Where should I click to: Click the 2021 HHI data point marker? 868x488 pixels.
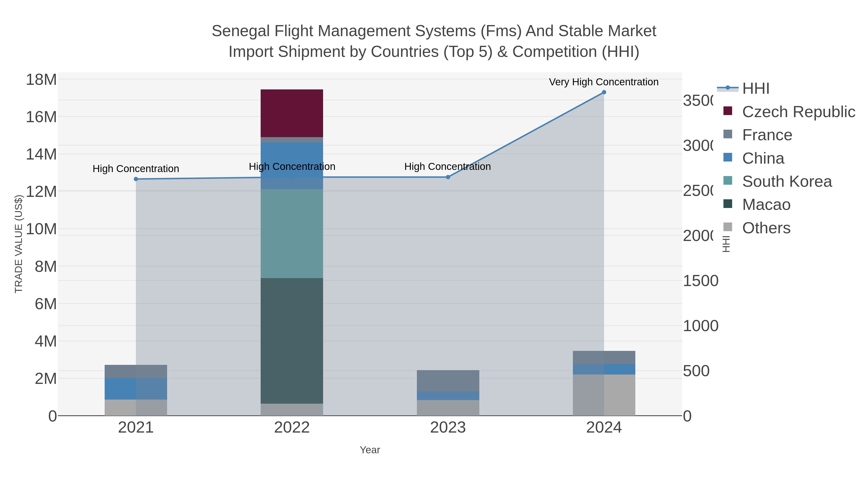coord(136,179)
